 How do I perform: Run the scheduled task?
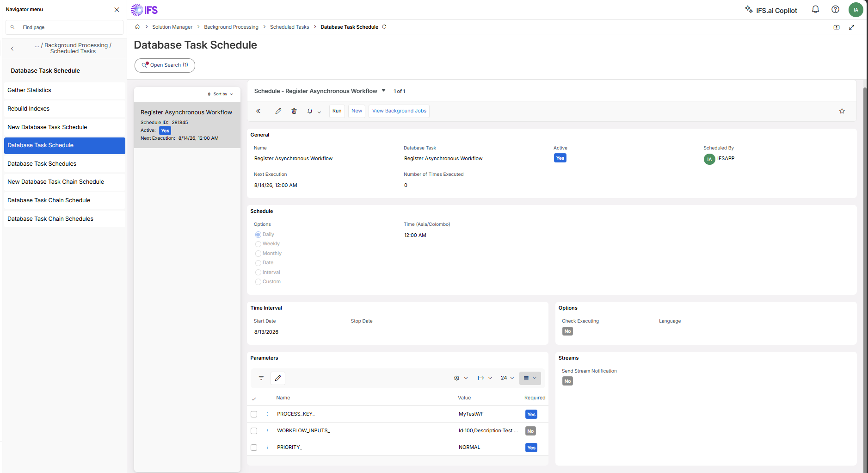coord(337,111)
